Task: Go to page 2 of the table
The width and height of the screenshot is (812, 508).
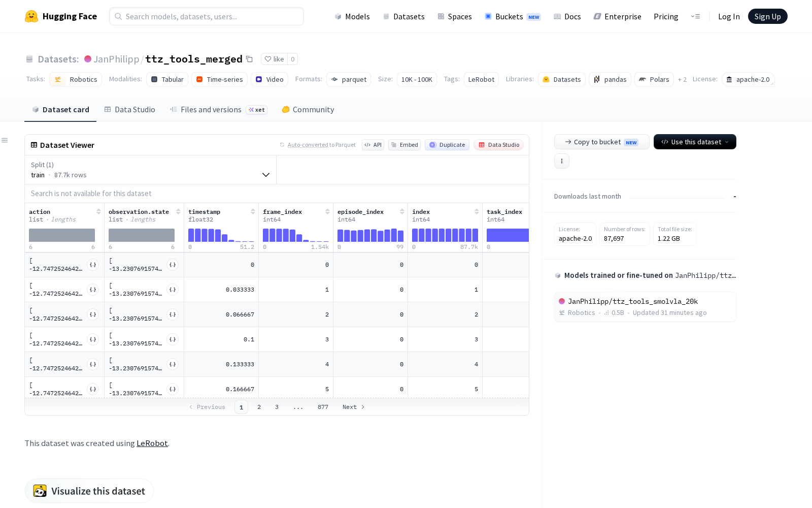Action: (259, 407)
